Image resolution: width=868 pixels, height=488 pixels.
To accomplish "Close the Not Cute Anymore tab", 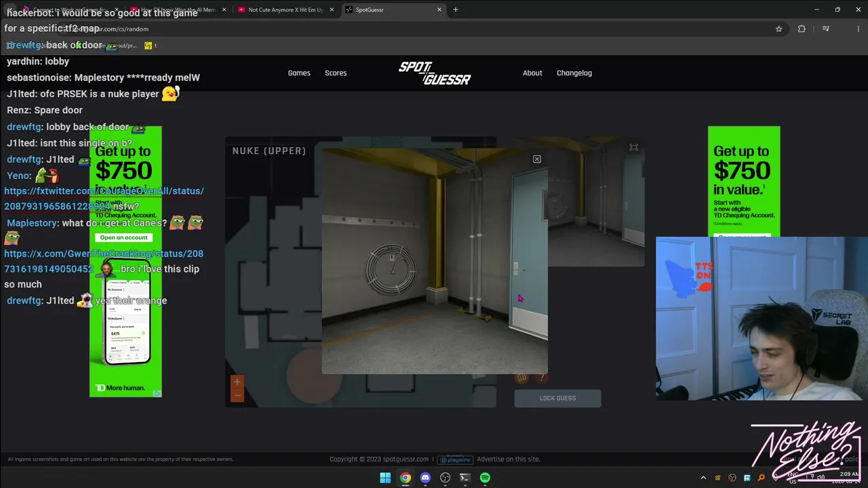I will (332, 9).
